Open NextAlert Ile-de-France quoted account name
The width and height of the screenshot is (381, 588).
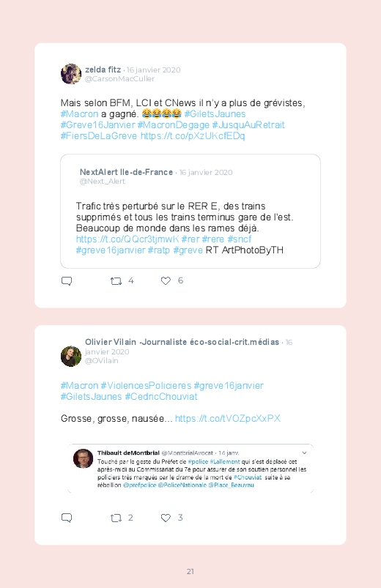click(x=126, y=172)
